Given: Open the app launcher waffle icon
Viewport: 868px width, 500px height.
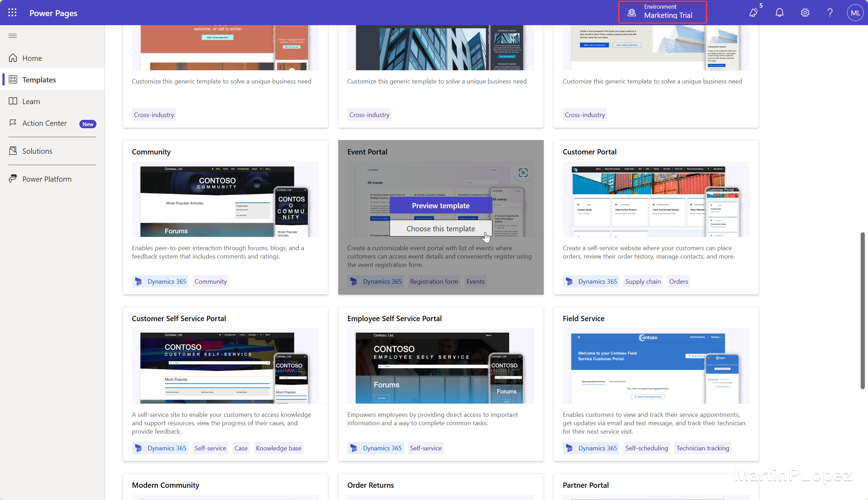Looking at the screenshot, I should (12, 13).
